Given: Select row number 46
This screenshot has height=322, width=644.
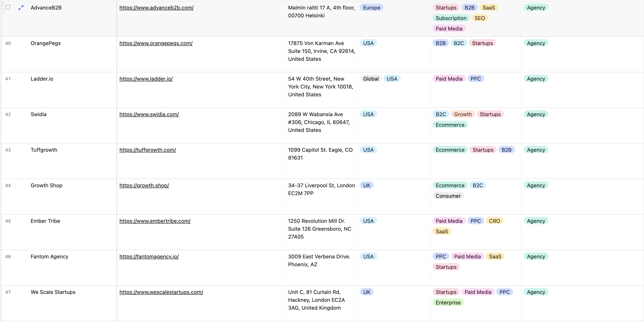Looking at the screenshot, I should point(8,256).
